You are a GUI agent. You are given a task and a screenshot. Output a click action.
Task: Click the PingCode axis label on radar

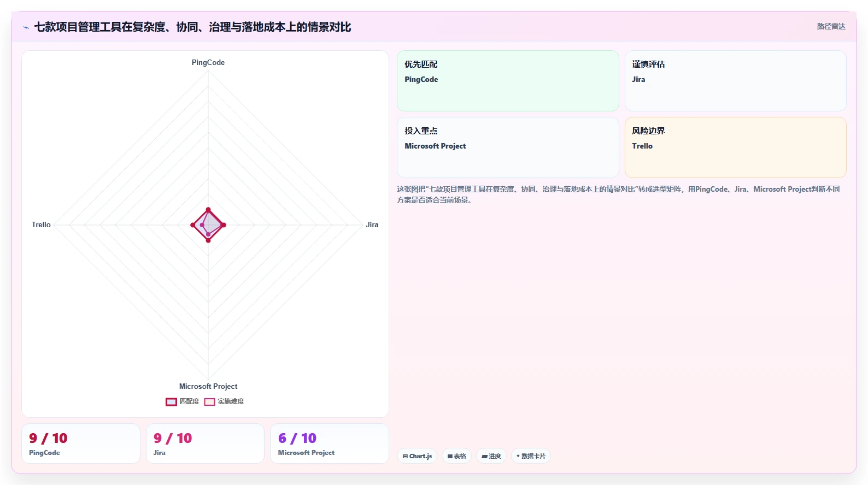208,62
